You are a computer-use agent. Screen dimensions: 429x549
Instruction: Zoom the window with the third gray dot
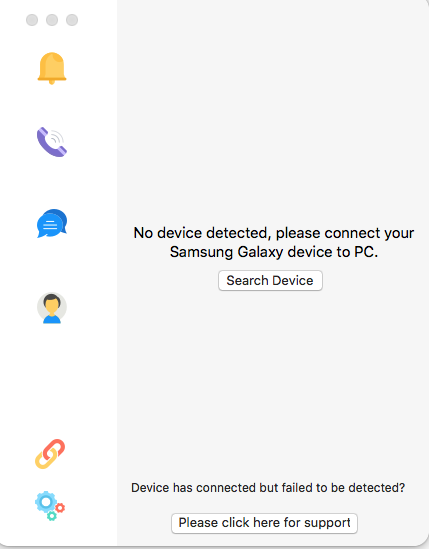coord(72,20)
